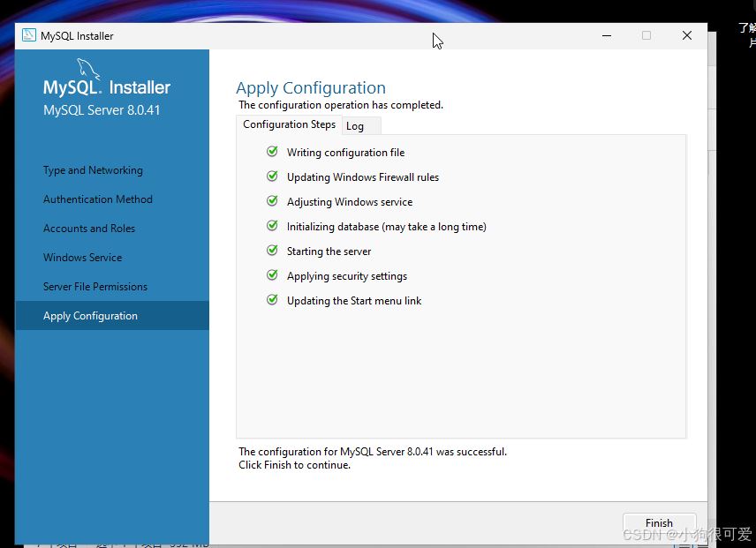The height and width of the screenshot is (548, 756).
Task: Click check icon beside Applying security settings
Action: 272,275
